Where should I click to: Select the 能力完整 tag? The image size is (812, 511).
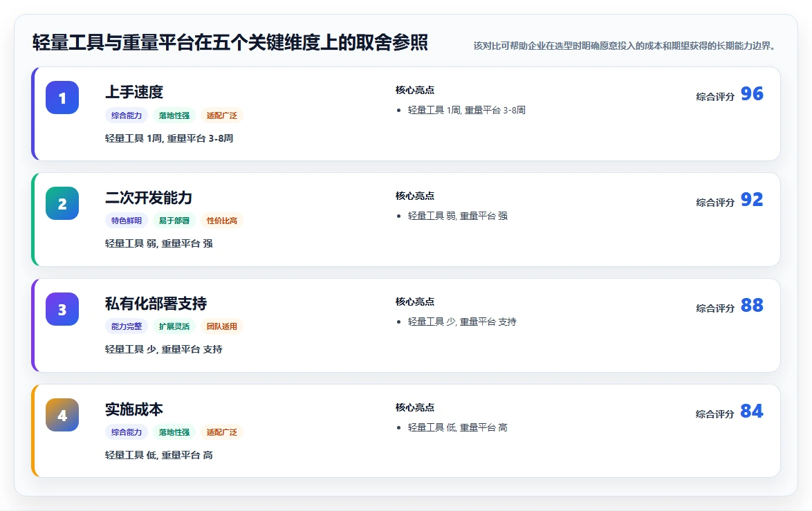[x=127, y=326]
